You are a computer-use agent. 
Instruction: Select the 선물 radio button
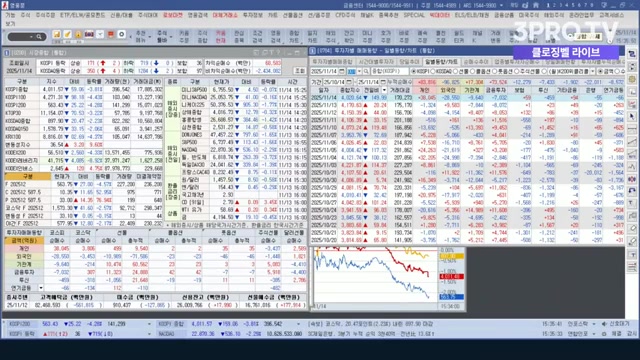tap(457, 71)
